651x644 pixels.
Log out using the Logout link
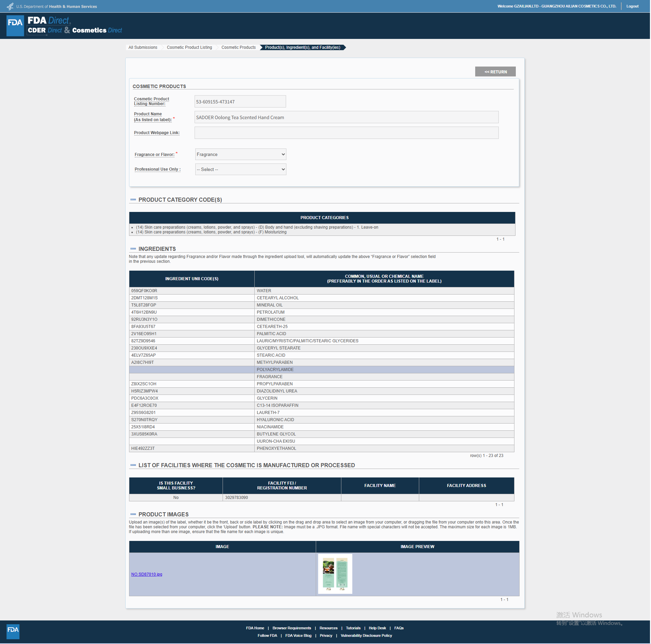click(632, 6)
